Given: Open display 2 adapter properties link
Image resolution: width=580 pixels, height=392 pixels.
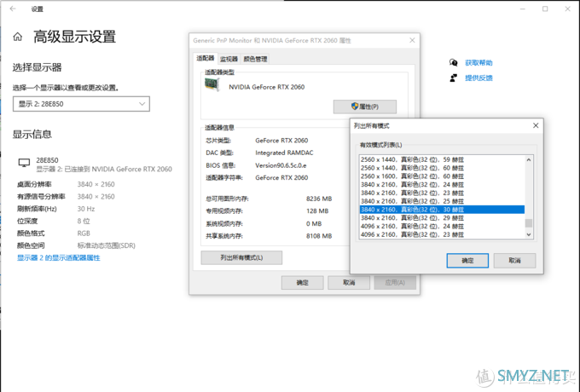Looking at the screenshot, I should point(59,258).
